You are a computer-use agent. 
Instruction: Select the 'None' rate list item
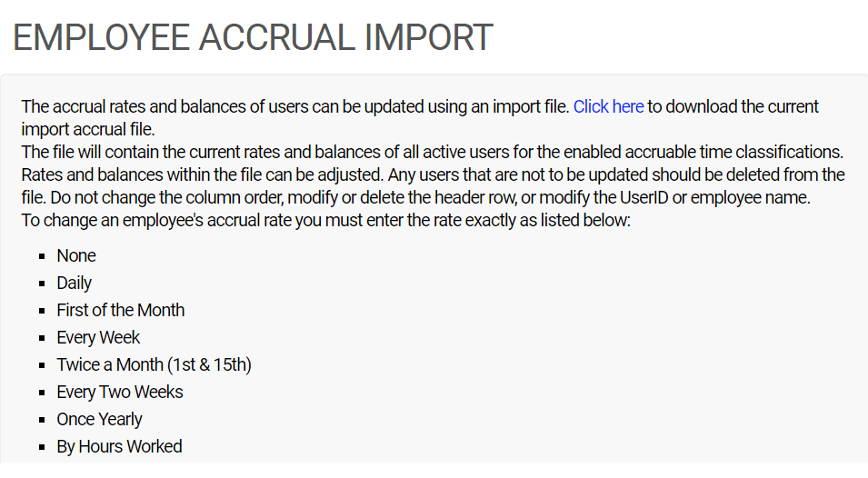[x=76, y=255]
